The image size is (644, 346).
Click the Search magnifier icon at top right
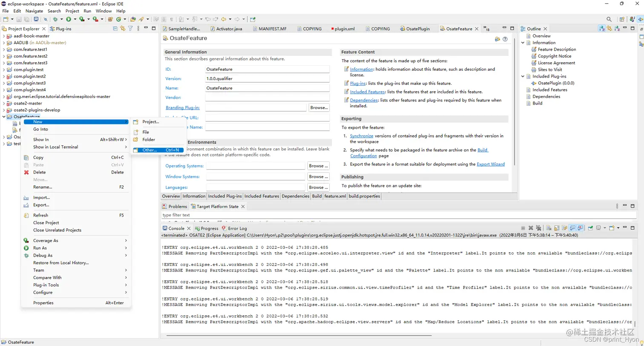609,19
